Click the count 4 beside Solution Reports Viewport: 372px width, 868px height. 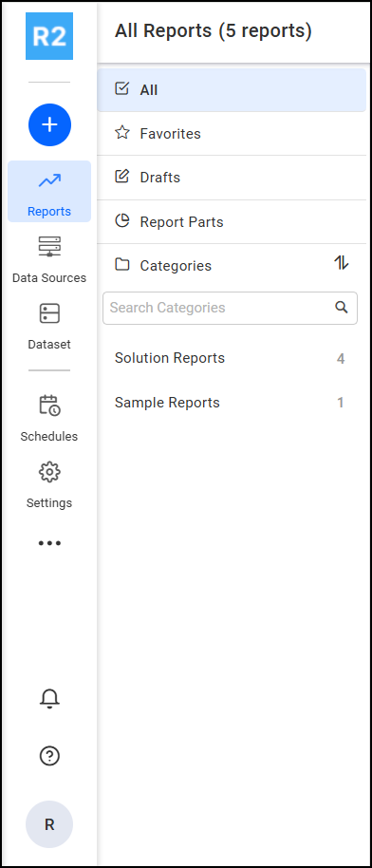(x=341, y=359)
